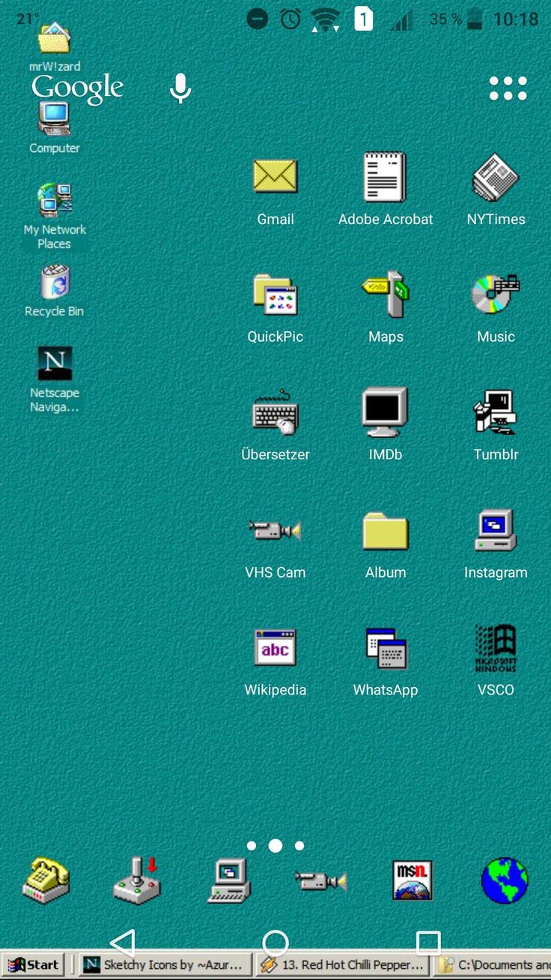Launch the Tumblr app

(496, 411)
